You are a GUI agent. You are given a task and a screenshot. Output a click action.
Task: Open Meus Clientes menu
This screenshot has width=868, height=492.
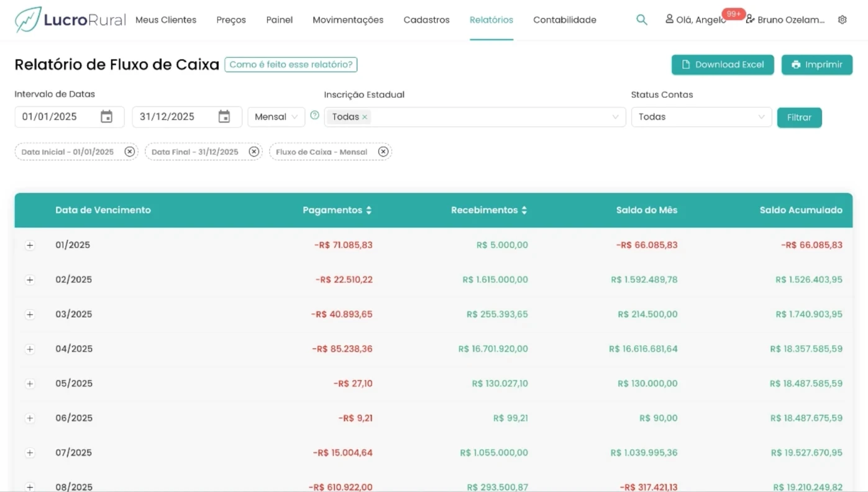166,20
